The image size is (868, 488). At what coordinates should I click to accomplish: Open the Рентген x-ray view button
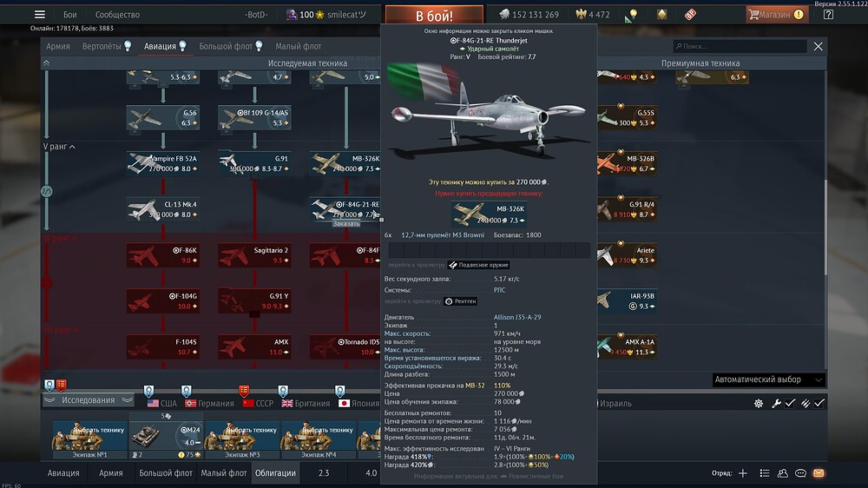(461, 301)
